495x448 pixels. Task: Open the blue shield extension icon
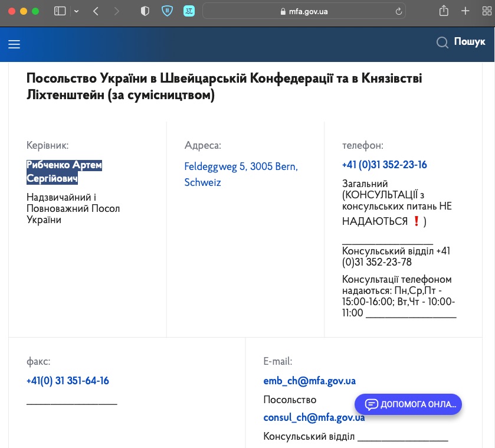[x=167, y=11]
